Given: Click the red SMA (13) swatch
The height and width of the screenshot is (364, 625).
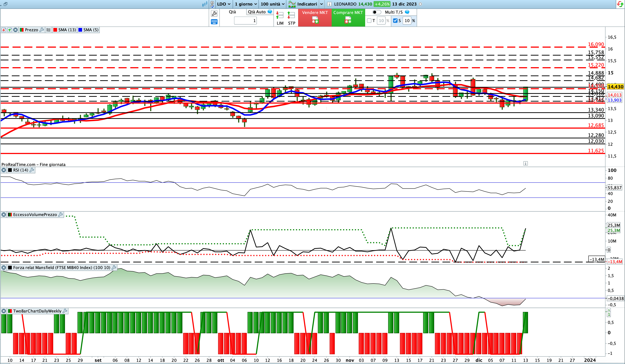Looking at the screenshot, I should coord(55,30).
